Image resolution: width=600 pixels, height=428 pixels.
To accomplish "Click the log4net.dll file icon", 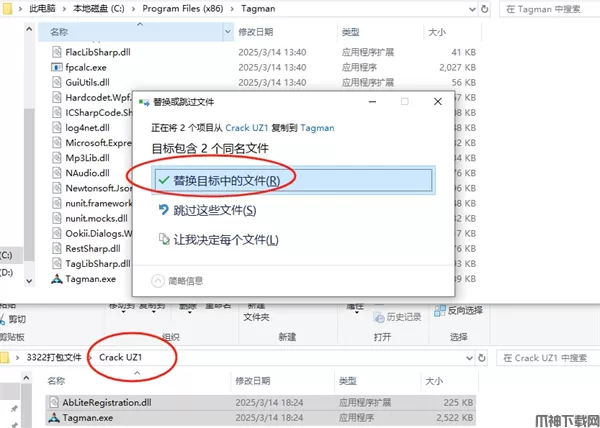I will pyautogui.click(x=57, y=127).
